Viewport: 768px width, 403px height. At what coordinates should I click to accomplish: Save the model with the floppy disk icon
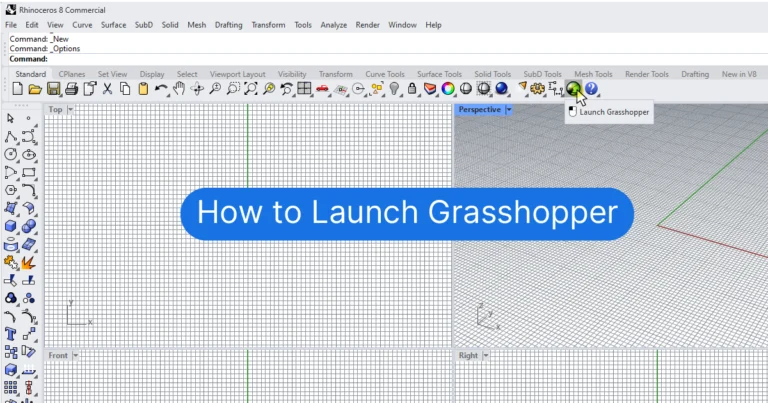tap(53, 89)
